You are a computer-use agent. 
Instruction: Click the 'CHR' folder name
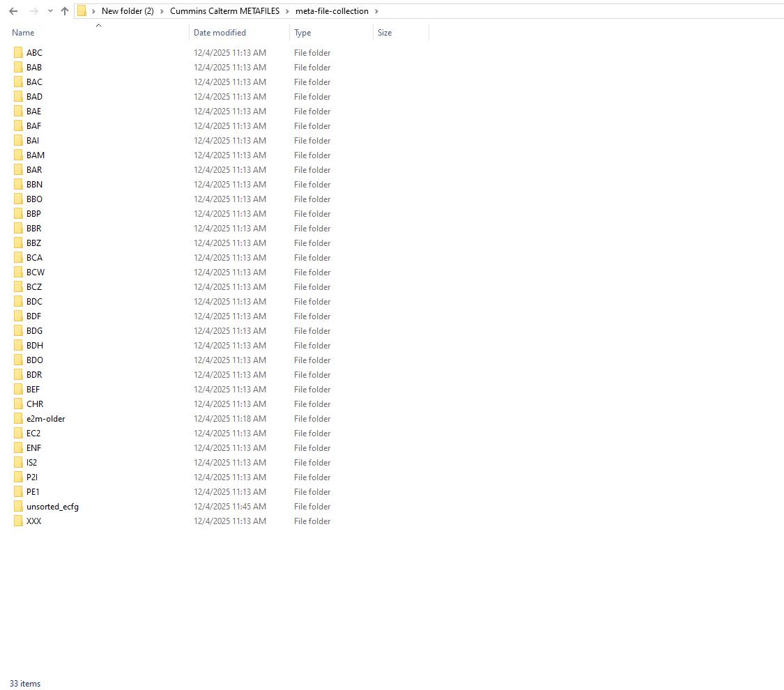tap(35, 404)
